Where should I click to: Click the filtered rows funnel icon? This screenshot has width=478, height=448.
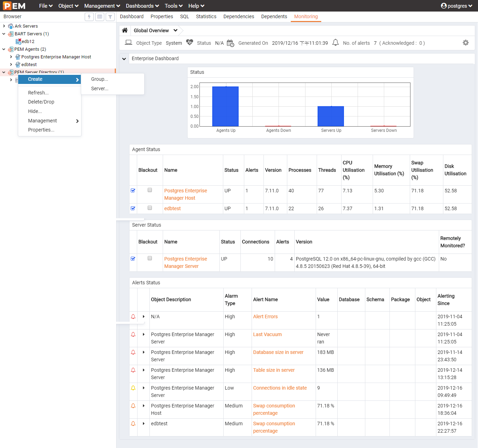click(110, 17)
